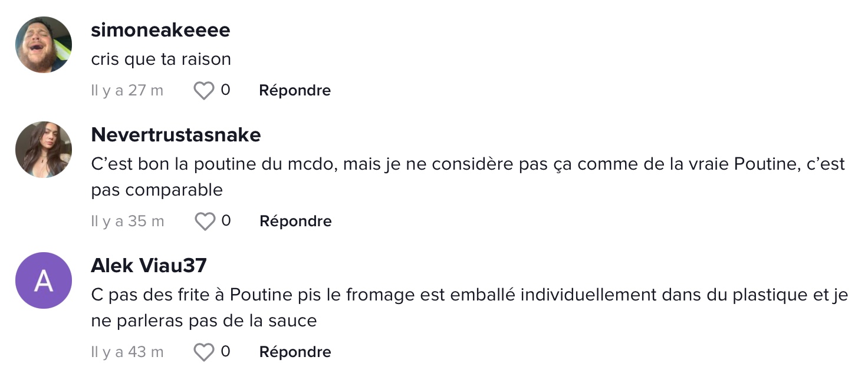Screen dimensions: 868x370
Task: Click the purple 'A' avatar circle
Action: (x=44, y=280)
